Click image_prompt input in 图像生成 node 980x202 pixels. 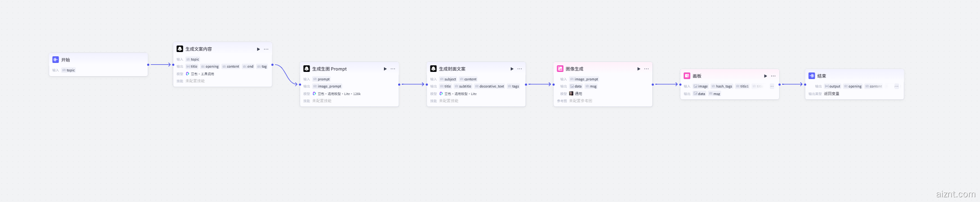[x=584, y=79]
